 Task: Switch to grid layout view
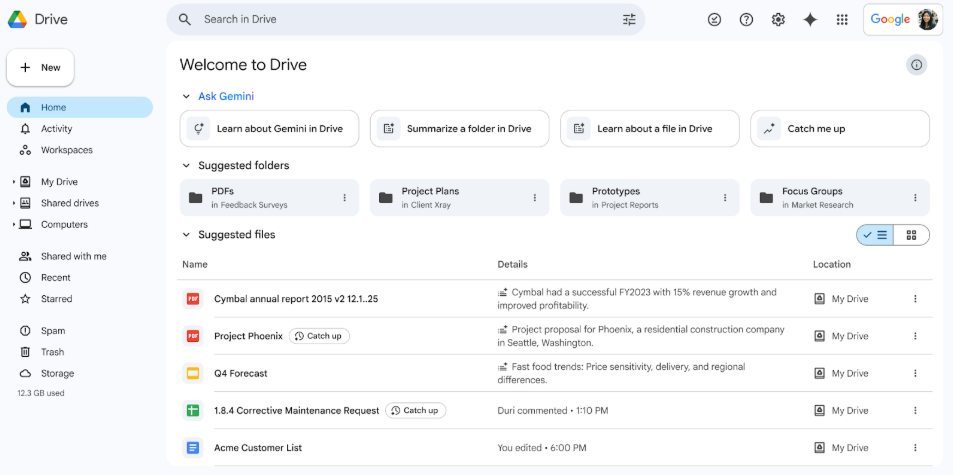[x=911, y=235]
